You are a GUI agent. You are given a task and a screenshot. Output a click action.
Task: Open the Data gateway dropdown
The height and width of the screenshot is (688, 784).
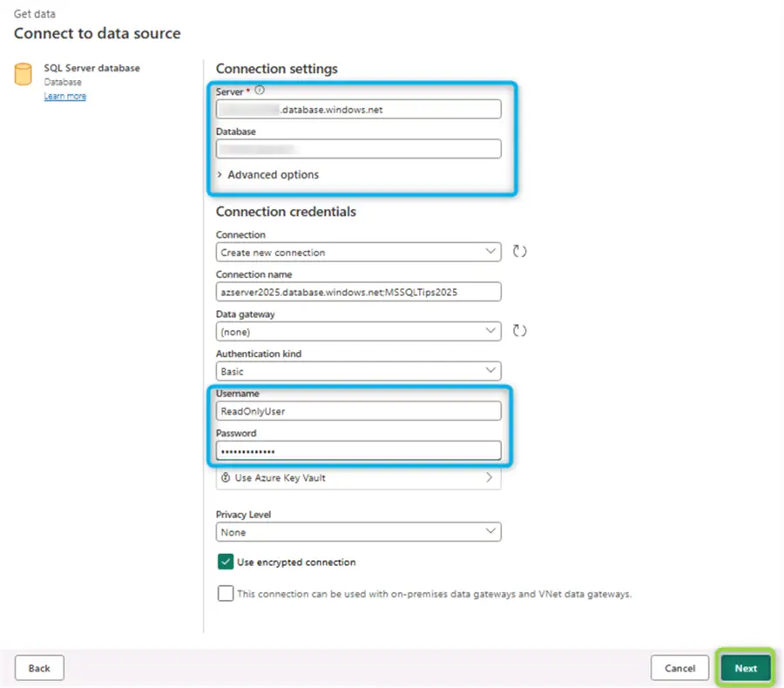click(359, 332)
